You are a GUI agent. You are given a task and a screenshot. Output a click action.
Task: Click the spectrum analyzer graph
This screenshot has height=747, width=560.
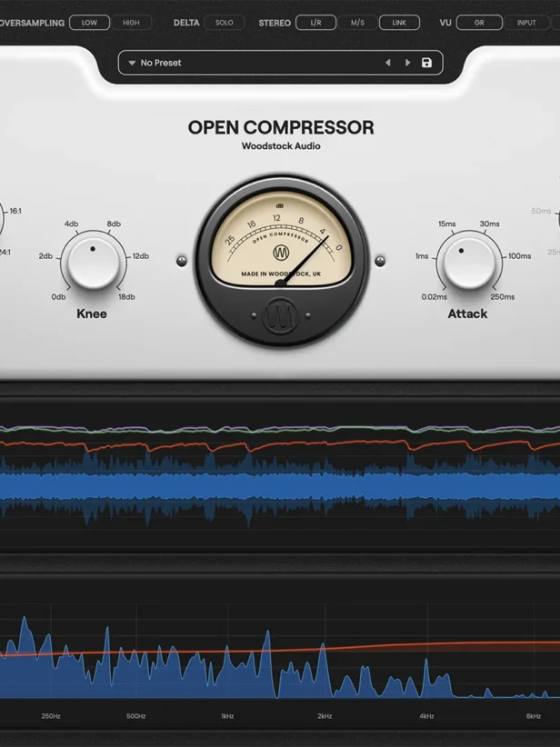pos(280,652)
